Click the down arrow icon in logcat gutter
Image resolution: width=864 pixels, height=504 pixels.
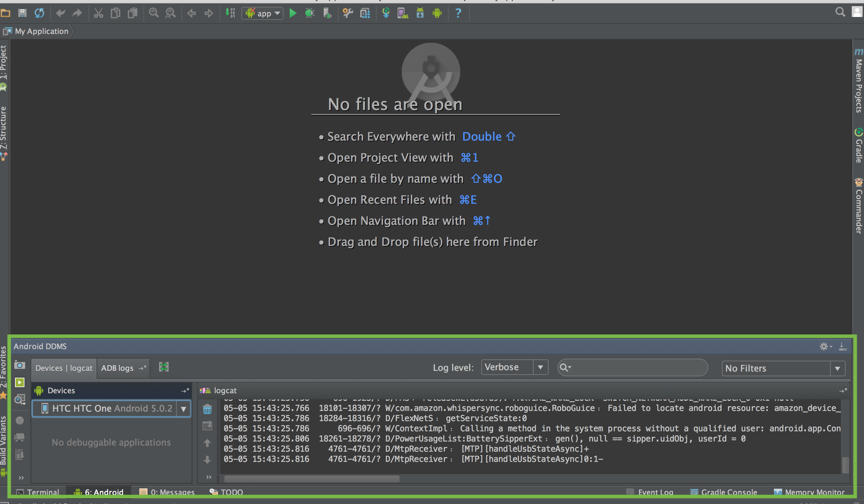[207, 460]
